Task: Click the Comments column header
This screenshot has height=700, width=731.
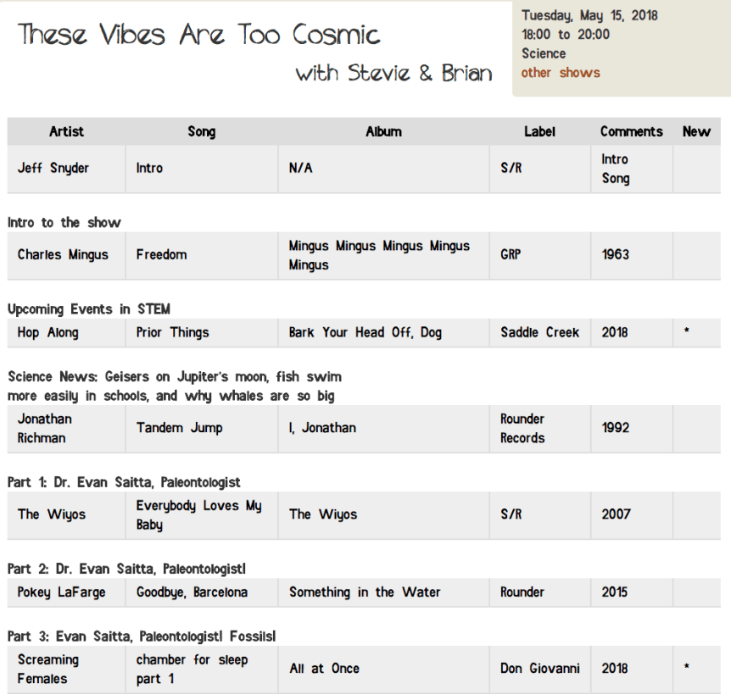Action: [631, 131]
